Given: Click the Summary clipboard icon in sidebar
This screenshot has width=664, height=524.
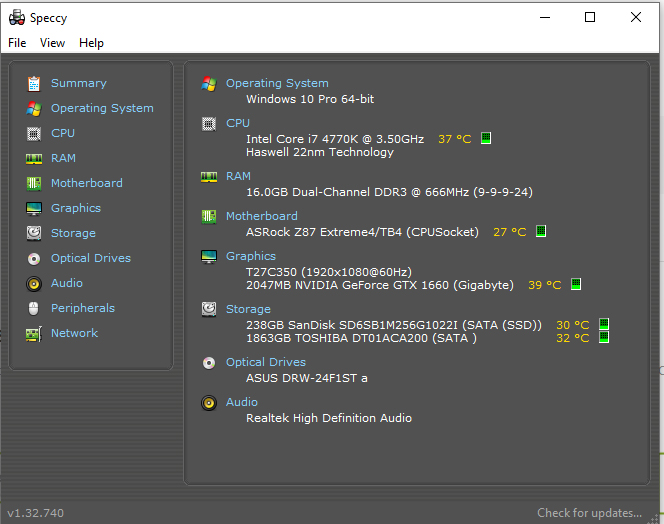Looking at the screenshot, I should coord(34,83).
